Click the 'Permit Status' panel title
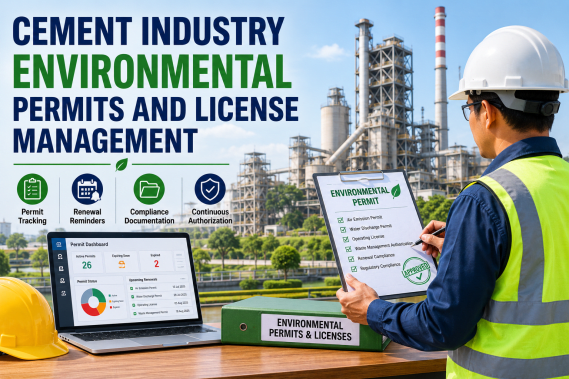This screenshot has height=379, width=569. pos(87,281)
